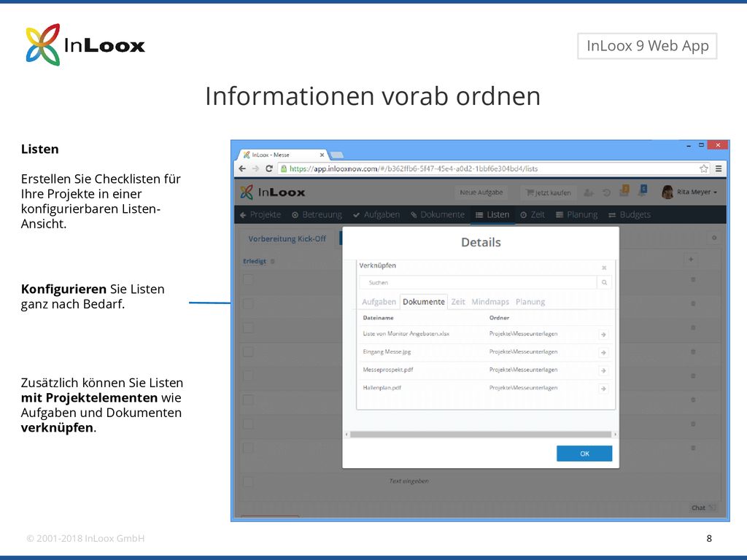Open list settings gear icon

point(713,238)
